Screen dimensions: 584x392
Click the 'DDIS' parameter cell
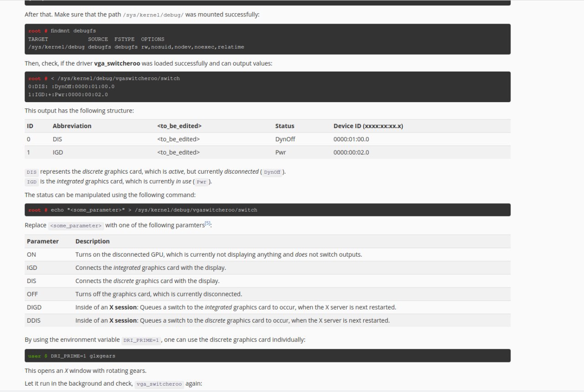[34, 320]
